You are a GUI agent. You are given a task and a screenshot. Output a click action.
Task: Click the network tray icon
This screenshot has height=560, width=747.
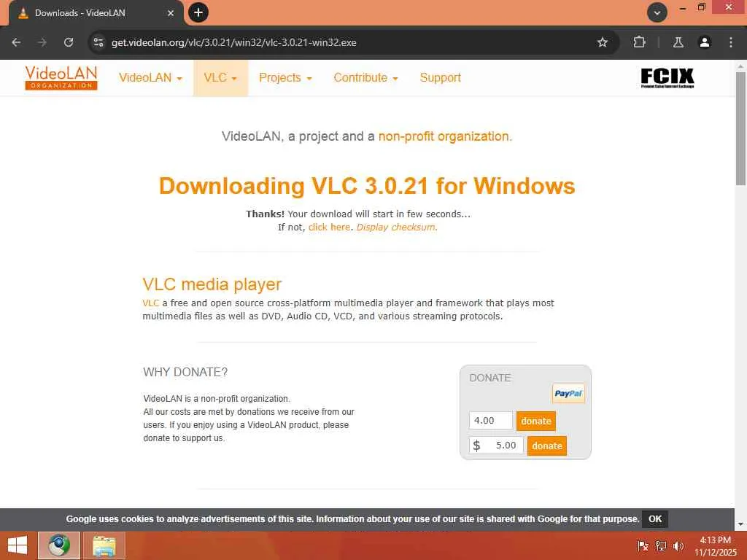tap(661, 545)
